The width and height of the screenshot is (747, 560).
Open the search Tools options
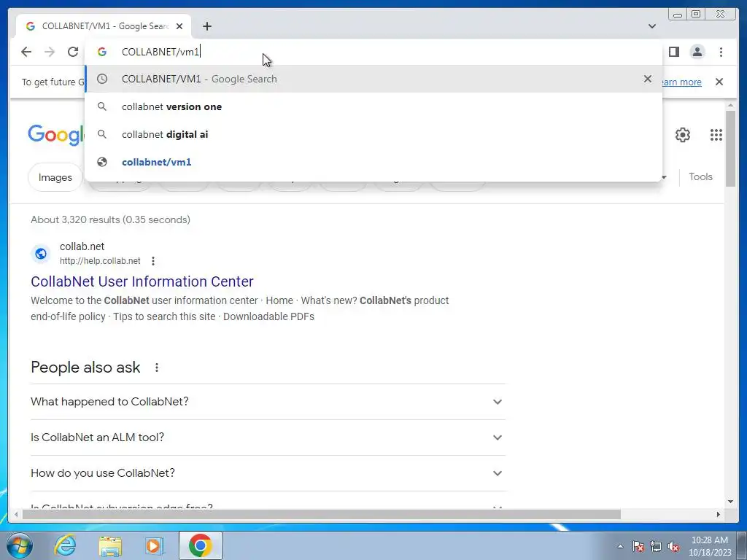click(700, 176)
